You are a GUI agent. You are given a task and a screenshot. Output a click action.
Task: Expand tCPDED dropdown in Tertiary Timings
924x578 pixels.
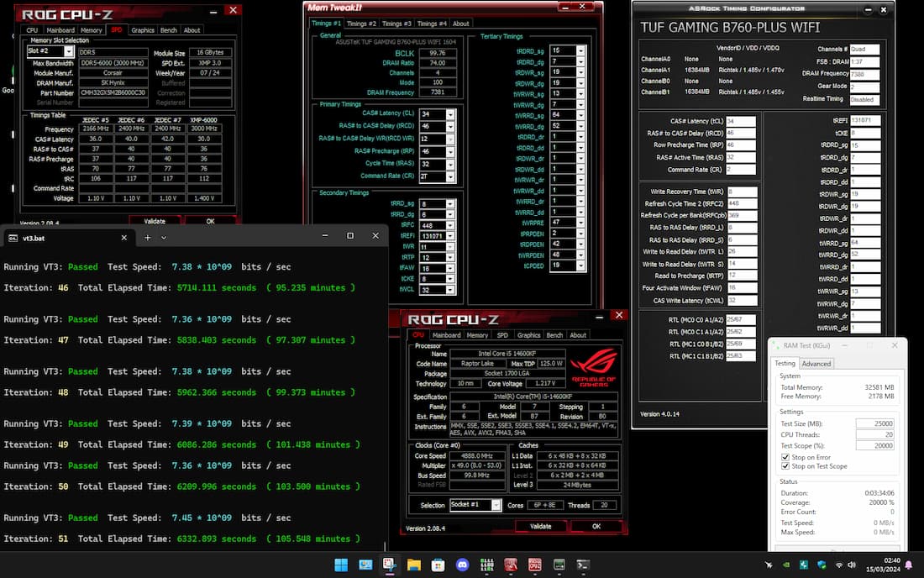tap(580, 265)
